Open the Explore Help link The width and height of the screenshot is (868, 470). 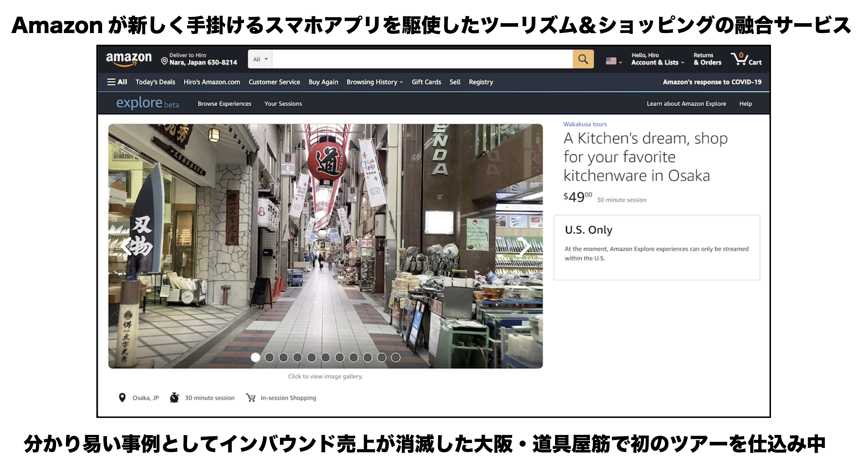(x=746, y=104)
